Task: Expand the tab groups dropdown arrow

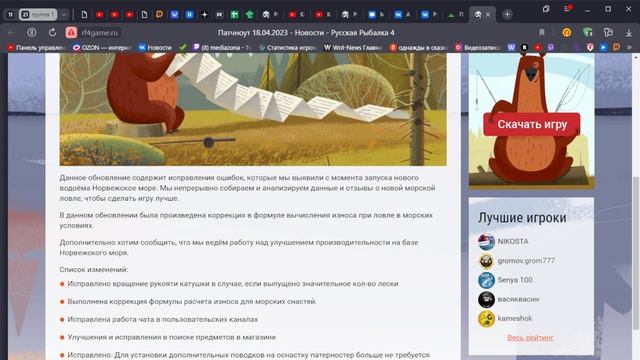Action: (x=64, y=15)
